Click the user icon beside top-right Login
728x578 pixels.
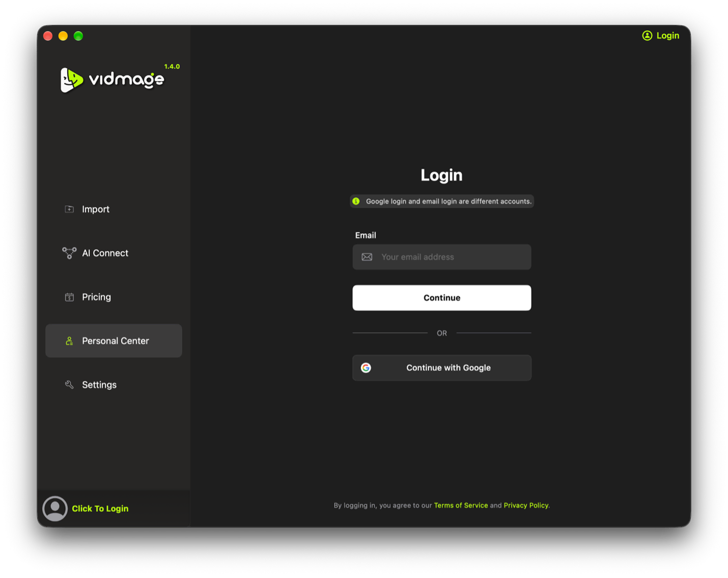click(647, 36)
